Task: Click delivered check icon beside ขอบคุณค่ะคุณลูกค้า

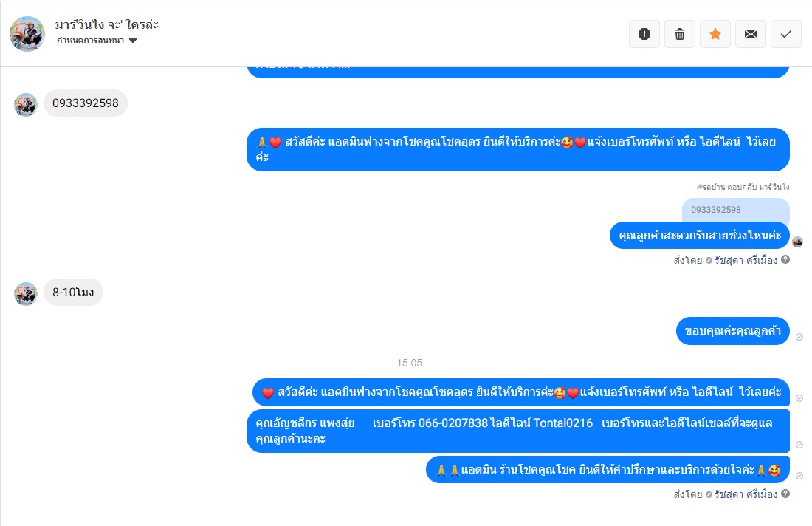Action: click(799, 337)
